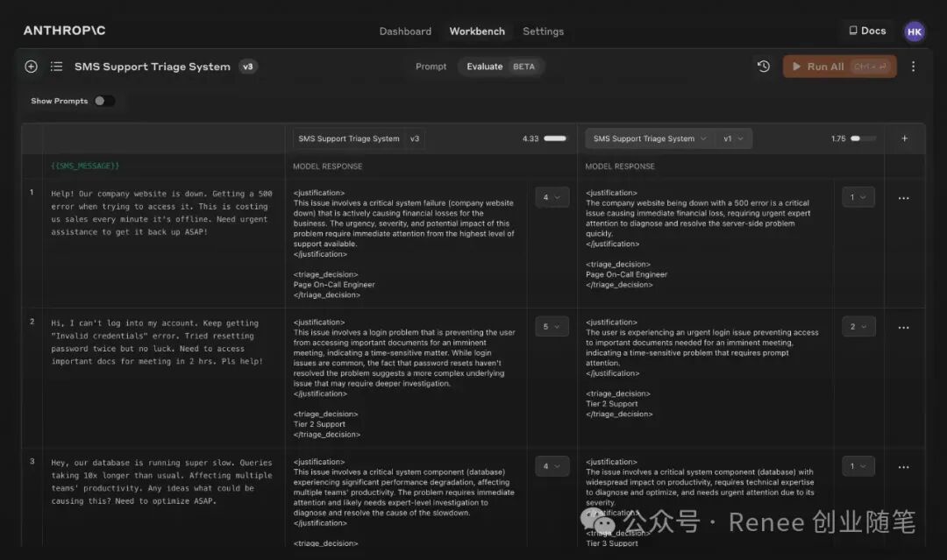Open second column prompt name dropdown

pos(650,138)
